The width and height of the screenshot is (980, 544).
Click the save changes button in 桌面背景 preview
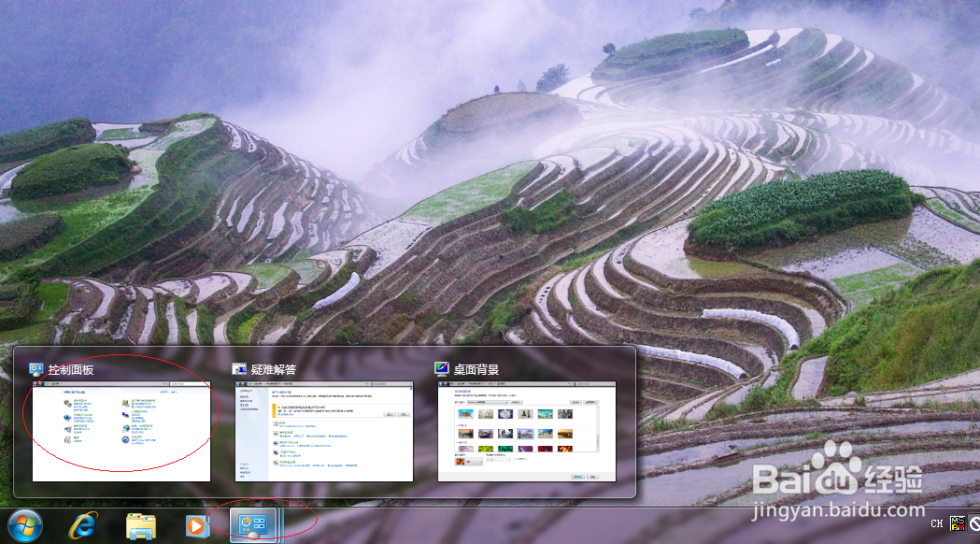(578, 477)
